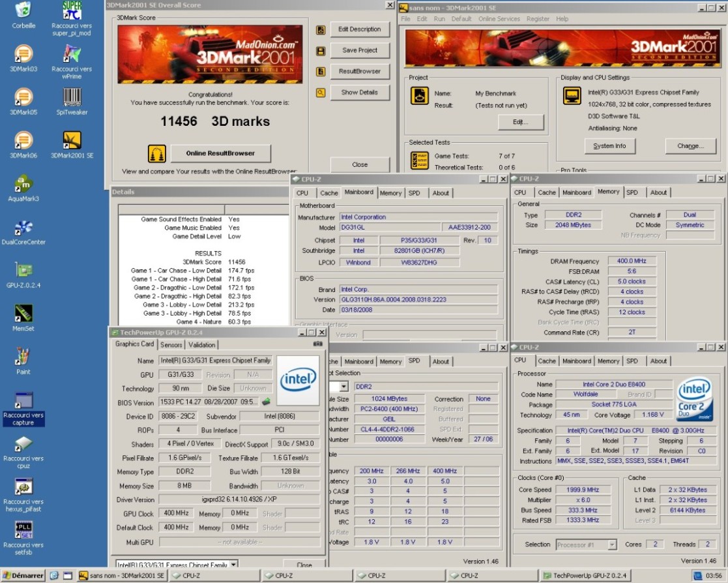Open the GPU-Z.0.2.4 desktop icon
This screenshot has height=583, width=728.
[x=23, y=269]
